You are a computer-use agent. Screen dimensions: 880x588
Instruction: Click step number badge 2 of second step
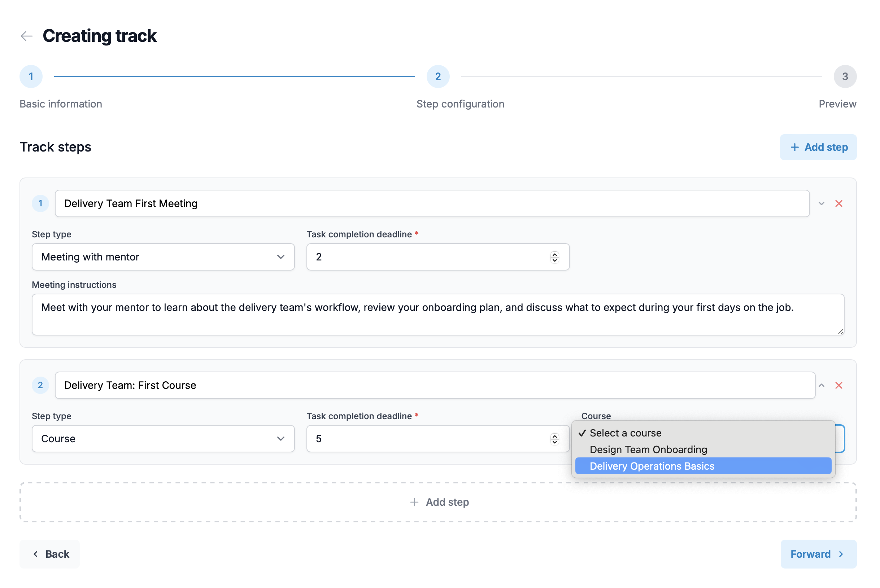[40, 385]
